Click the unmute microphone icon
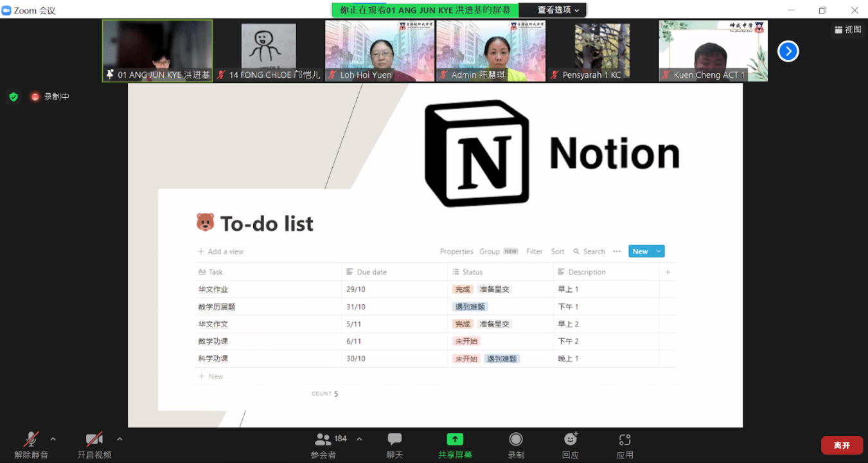 (31, 439)
